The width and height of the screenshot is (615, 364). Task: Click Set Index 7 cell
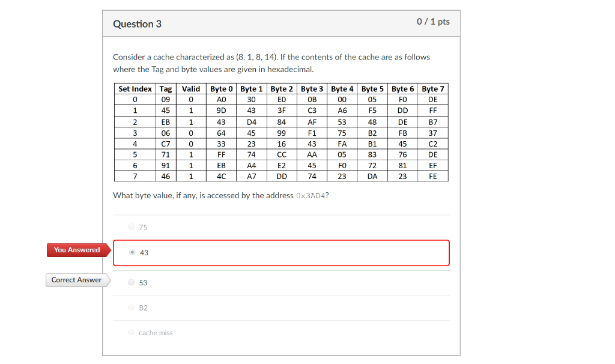pos(135,176)
